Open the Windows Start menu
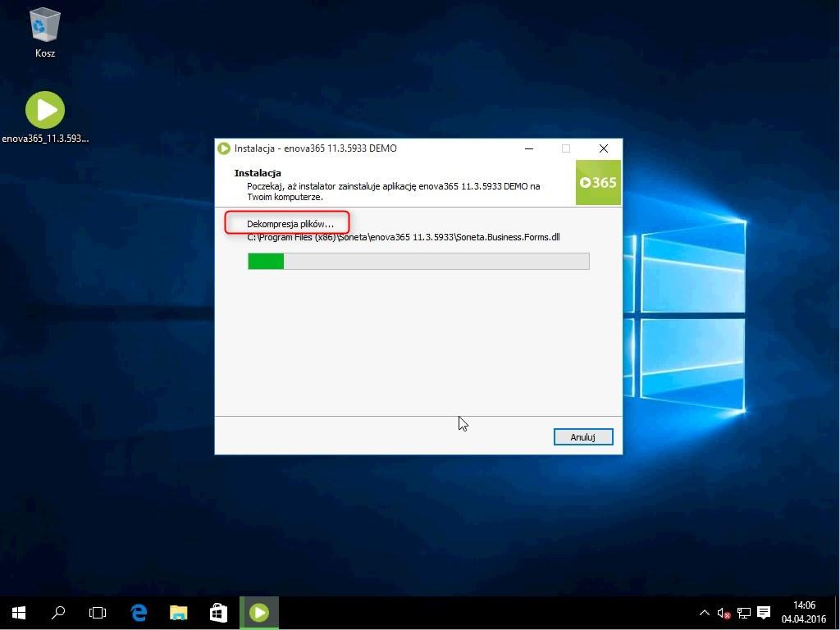The height and width of the screenshot is (630, 840). (19, 612)
